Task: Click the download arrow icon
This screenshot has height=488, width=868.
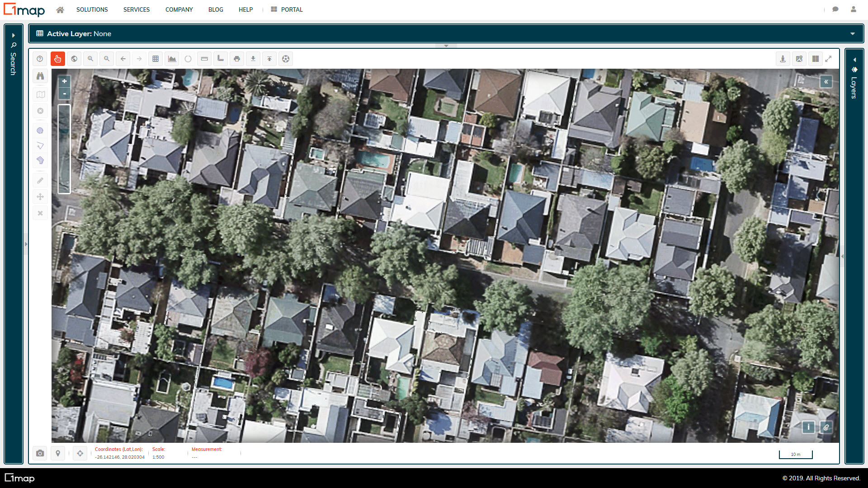Action: pyautogui.click(x=253, y=59)
